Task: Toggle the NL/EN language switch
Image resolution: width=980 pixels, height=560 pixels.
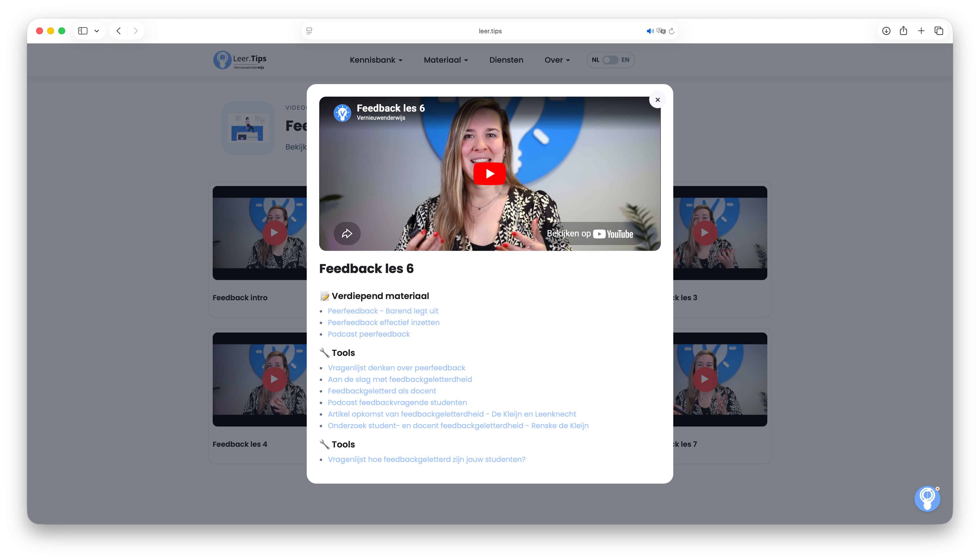Action: tap(610, 60)
